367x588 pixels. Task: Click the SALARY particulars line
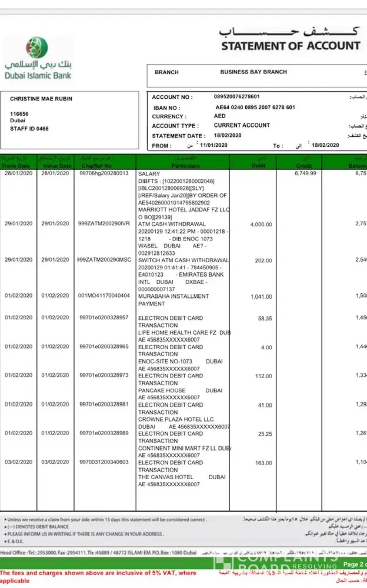[x=149, y=173]
